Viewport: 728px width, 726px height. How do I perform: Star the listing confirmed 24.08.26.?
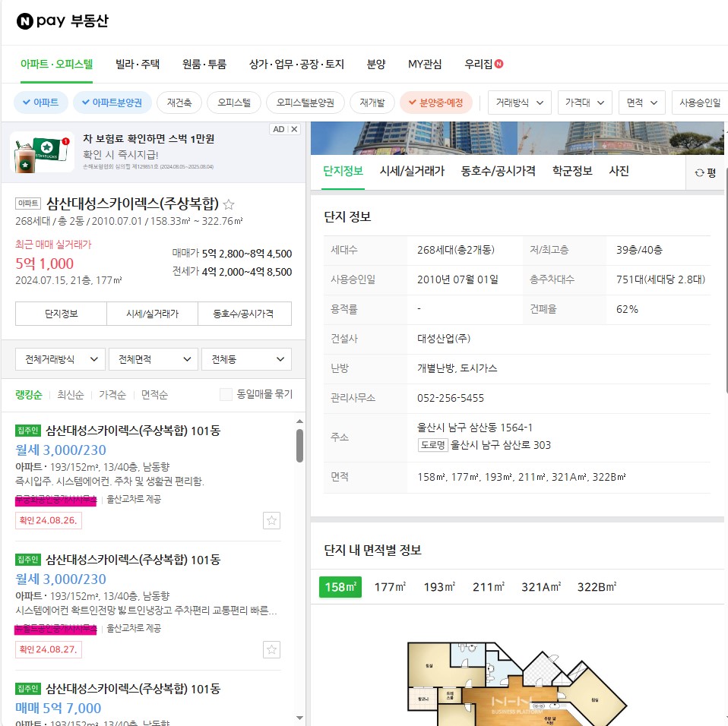coord(271,520)
